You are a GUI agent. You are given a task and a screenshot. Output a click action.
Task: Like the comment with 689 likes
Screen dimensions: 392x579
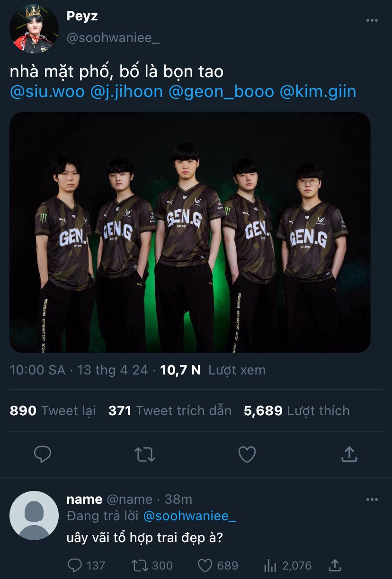(x=205, y=565)
